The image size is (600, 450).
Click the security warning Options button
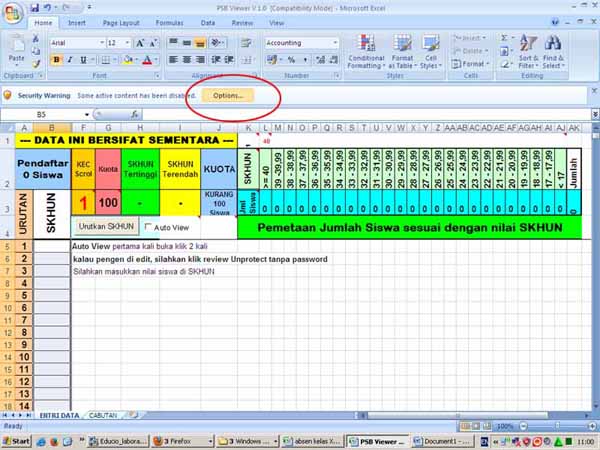228,96
